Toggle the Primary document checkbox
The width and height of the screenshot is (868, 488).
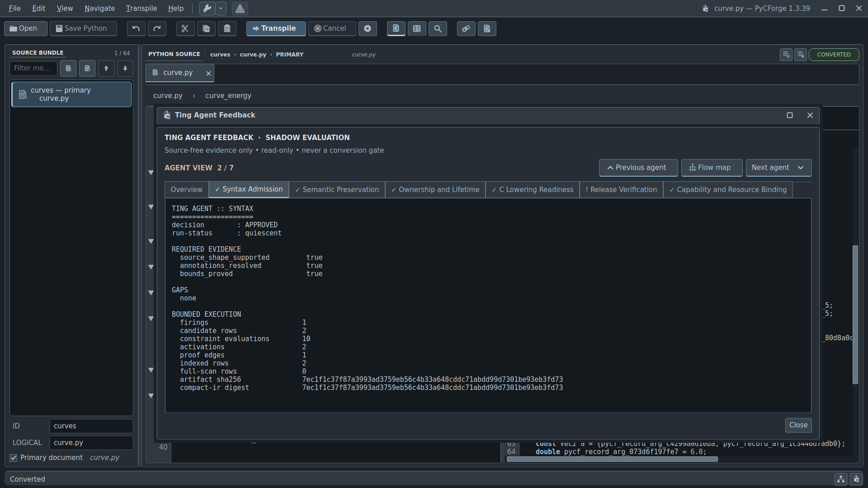[14, 458]
